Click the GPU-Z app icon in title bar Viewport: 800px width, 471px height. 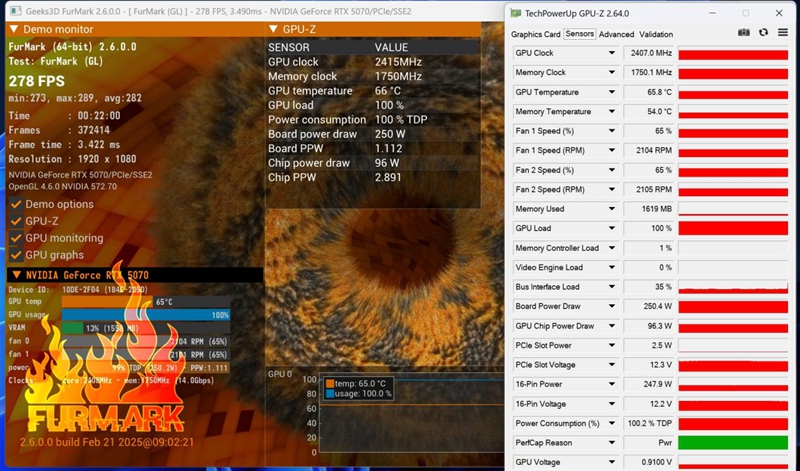[515, 13]
